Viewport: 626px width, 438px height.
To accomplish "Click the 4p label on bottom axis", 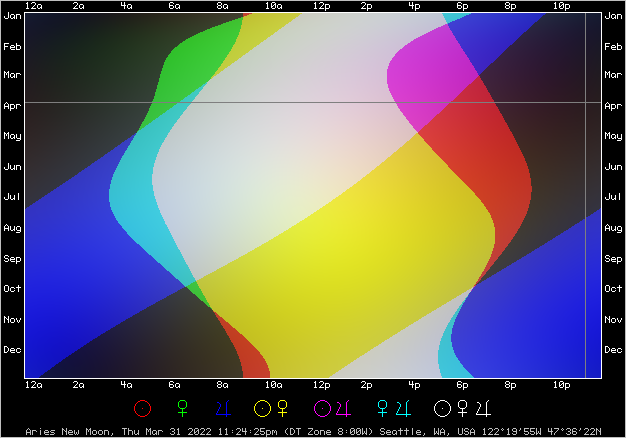I will click(415, 385).
